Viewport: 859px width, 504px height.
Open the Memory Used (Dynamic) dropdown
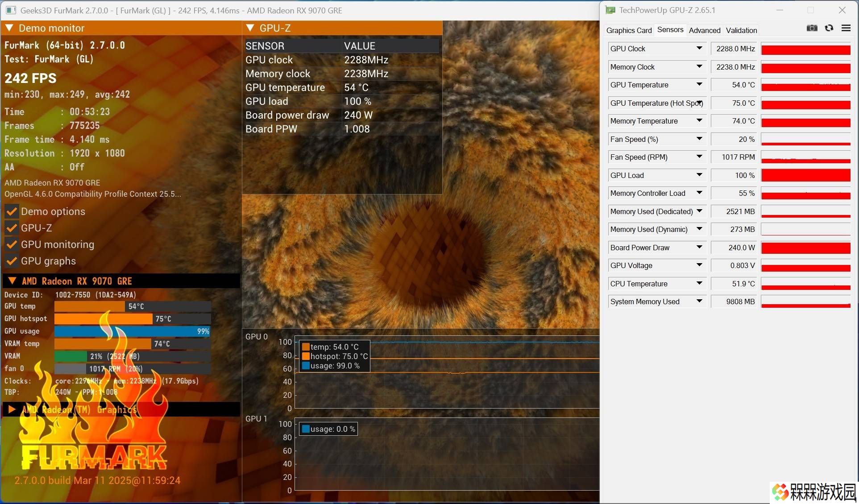coord(699,229)
